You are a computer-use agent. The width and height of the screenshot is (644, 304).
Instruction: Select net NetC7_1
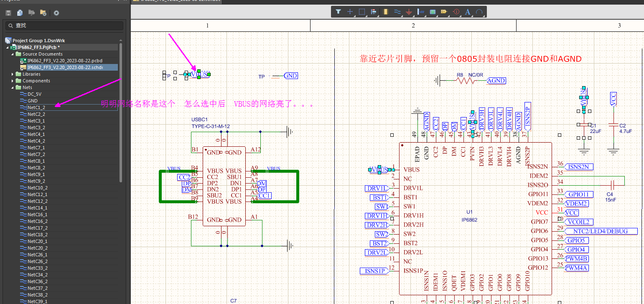(36, 148)
